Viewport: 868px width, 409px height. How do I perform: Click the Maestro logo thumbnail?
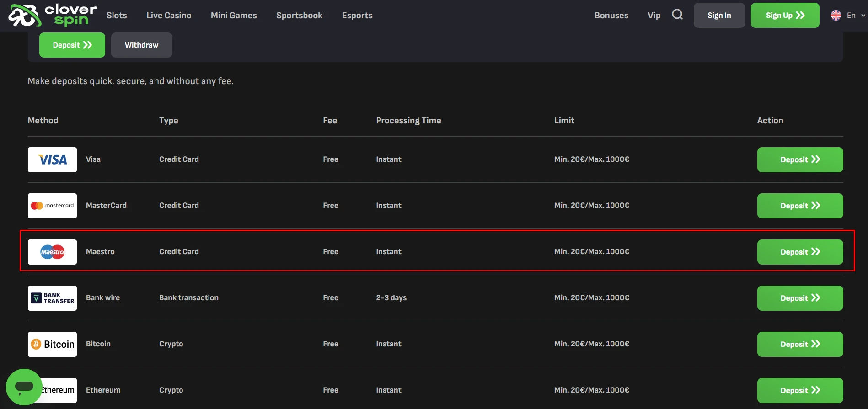point(52,252)
